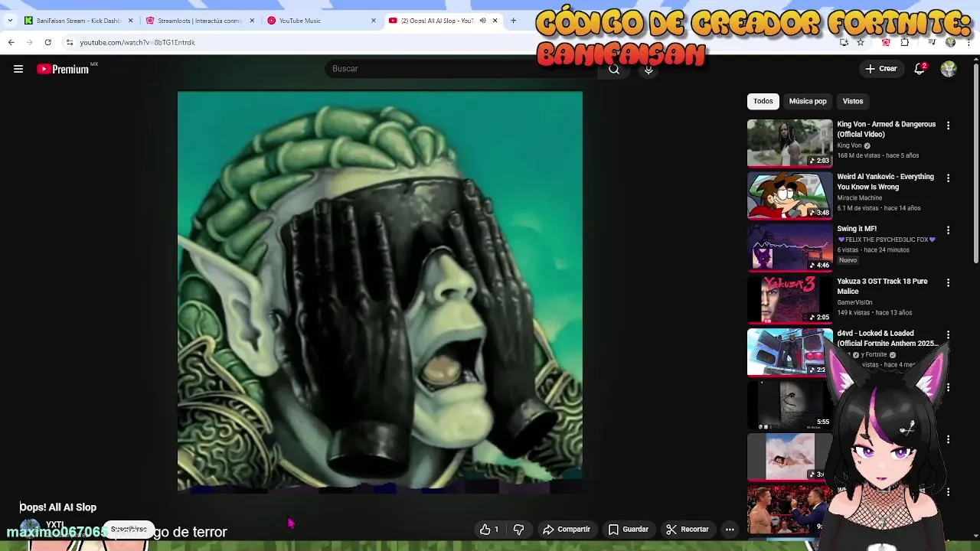Reload the page with refresh icon

pos(47,42)
